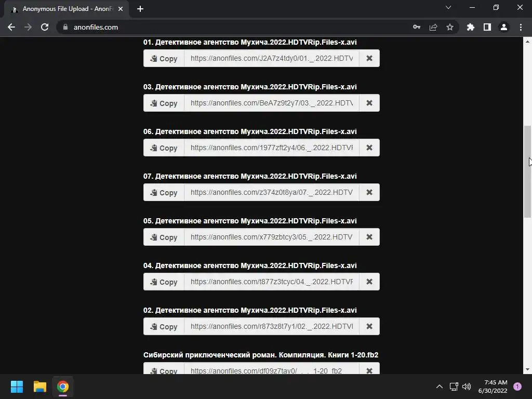Remove the file 07 upload entry

pyautogui.click(x=369, y=192)
